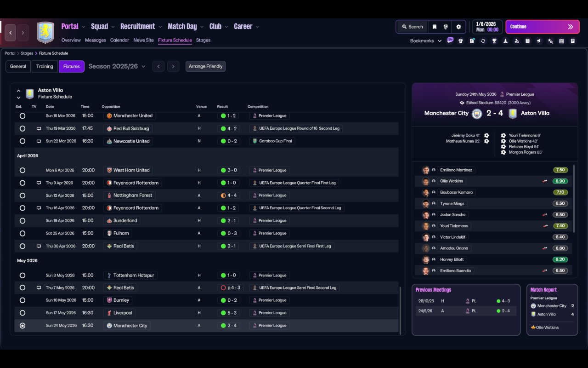Click Ollie Watkins substitution arrow icon

pyautogui.click(x=545, y=181)
